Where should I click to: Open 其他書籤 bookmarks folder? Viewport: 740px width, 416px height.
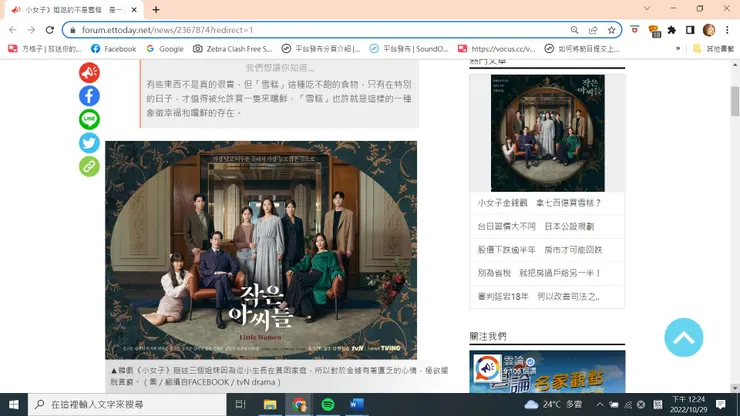tap(713, 49)
